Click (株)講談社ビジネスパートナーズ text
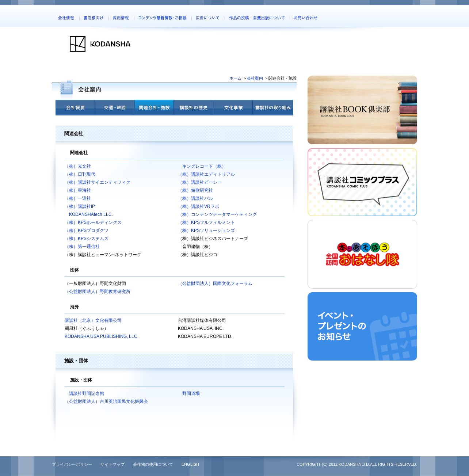469x476 pixels. coord(213,239)
